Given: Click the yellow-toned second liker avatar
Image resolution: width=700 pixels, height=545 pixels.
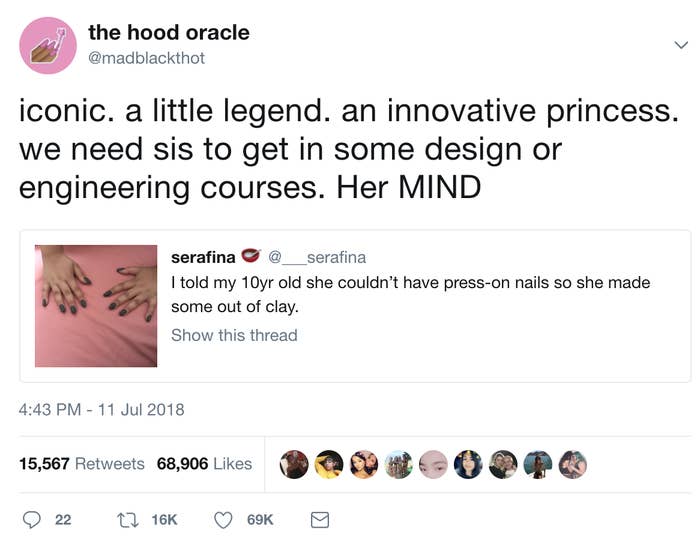Looking at the screenshot, I should [x=329, y=464].
